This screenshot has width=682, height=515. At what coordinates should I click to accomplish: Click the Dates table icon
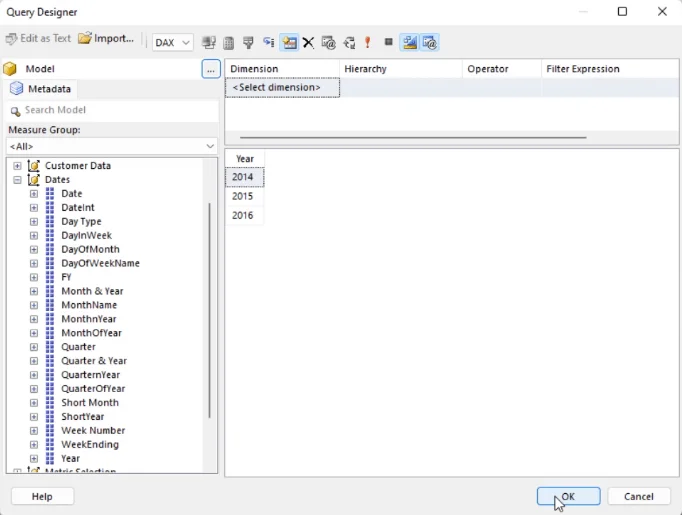coord(33,179)
